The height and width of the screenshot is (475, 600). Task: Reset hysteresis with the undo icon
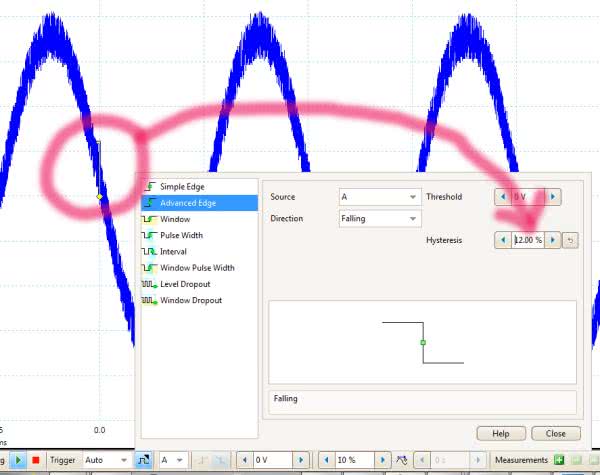point(570,240)
